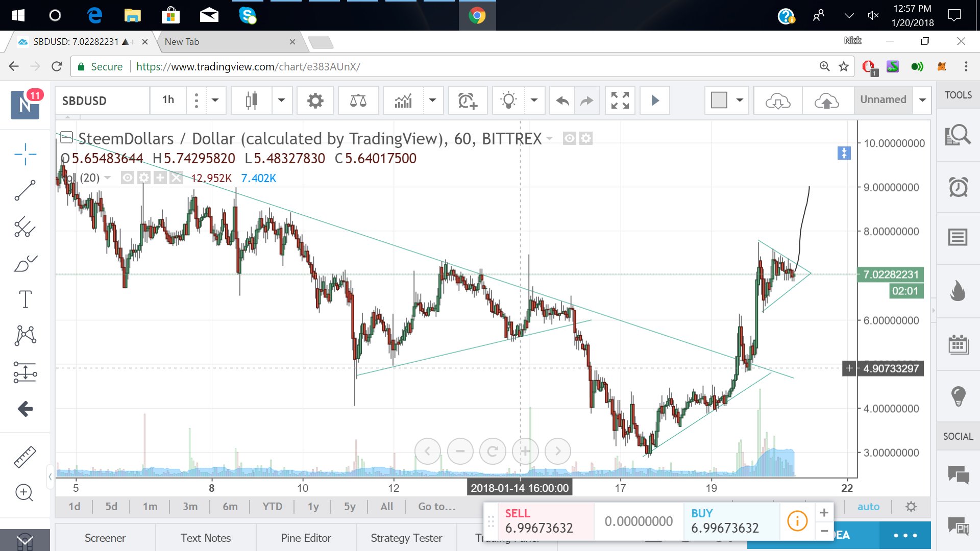Set time range to All
This screenshot has width=980, height=551.
[387, 507]
